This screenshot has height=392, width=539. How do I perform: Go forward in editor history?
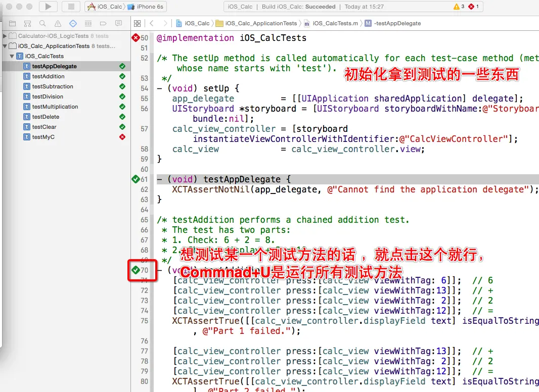(165, 23)
